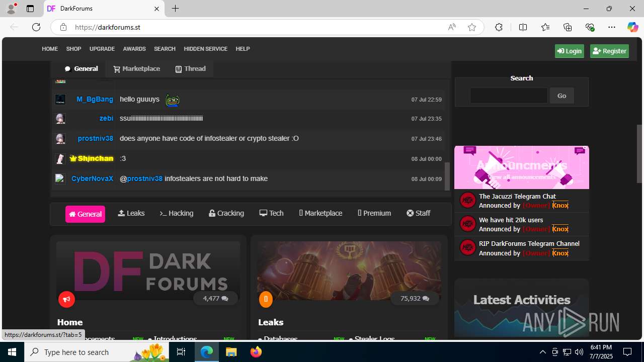This screenshot has height=362, width=644.
Task: Switch to Marketplace category tab
Action: (x=321, y=213)
